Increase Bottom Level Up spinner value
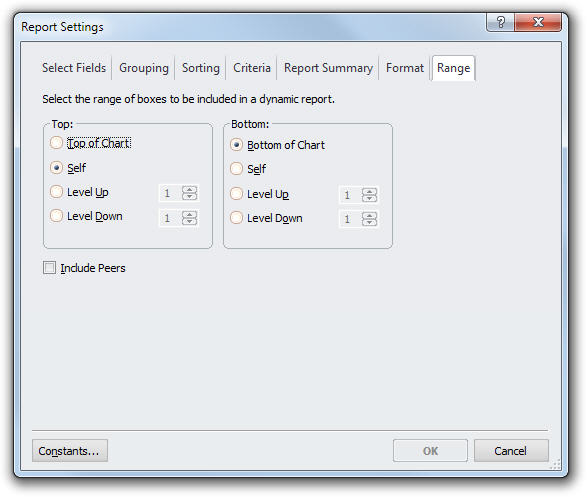This screenshot has width=587, height=497. click(369, 191)
